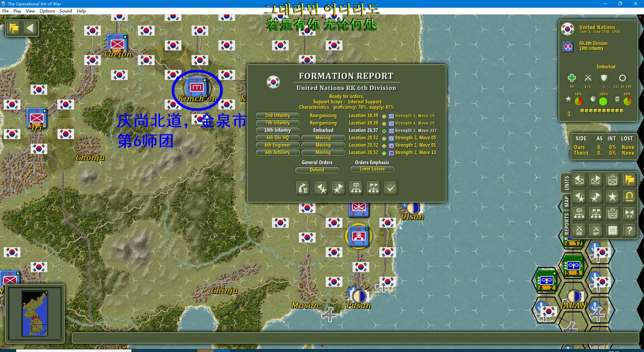Click the next unit button in Units panel
Screen dimensions: 644x352
[596, 180]
